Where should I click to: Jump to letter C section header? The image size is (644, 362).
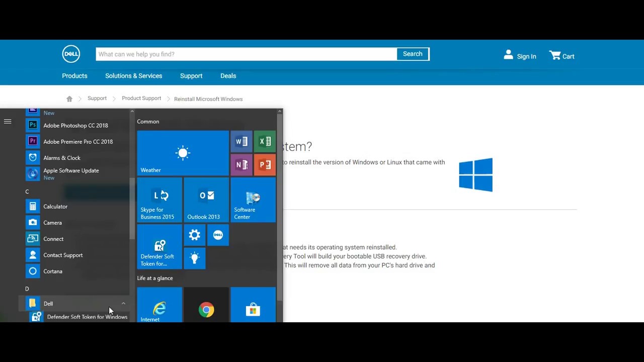click(x=27, y=192)
